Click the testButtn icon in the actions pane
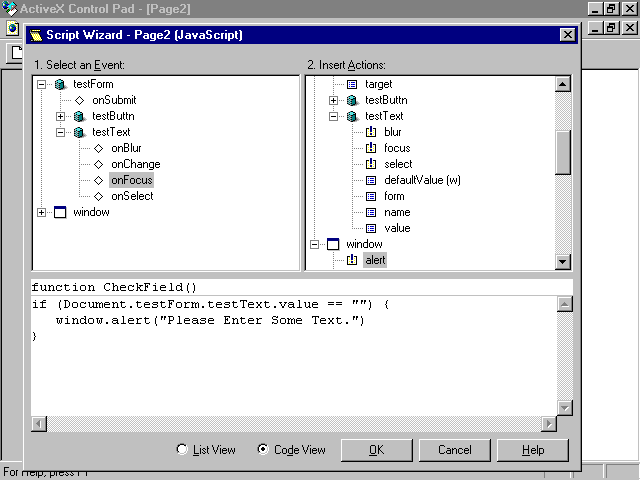The width and height of the screenshot is (640, 480). click(x=352, y=100)
